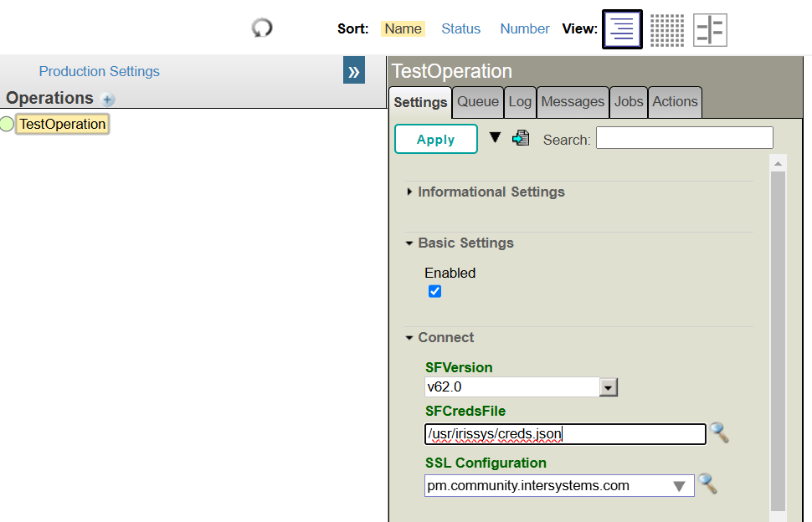Click the settings panel scrollbar up arrow
Image resolution: width=812 pixels, height=522 pixels.
click(778, 163)
